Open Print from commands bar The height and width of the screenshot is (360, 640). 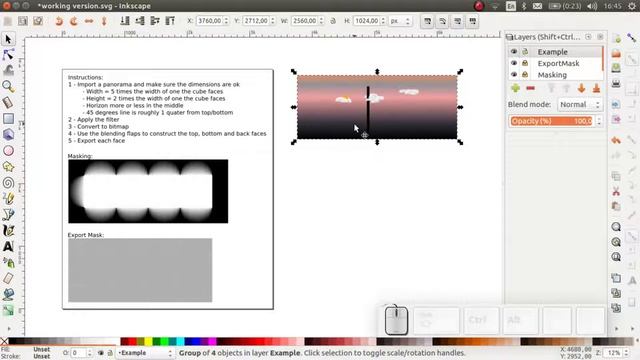616,84
